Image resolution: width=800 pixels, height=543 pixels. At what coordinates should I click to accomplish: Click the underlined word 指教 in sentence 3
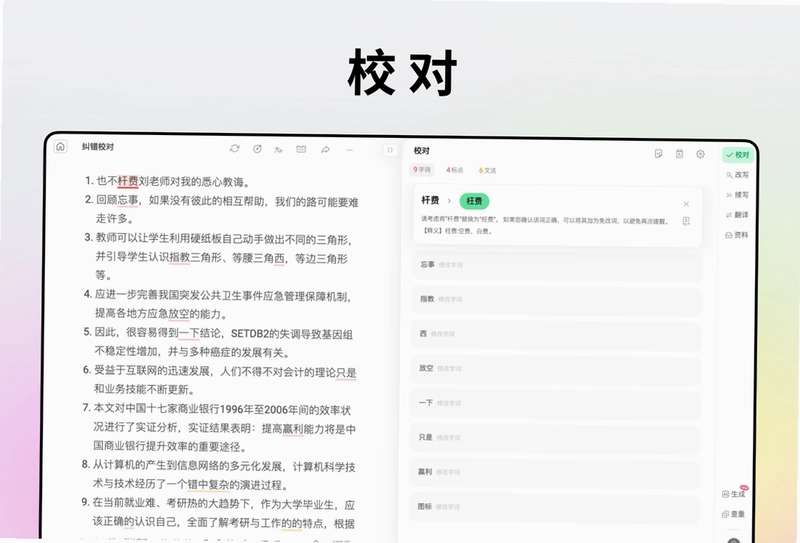click(180, 258)
